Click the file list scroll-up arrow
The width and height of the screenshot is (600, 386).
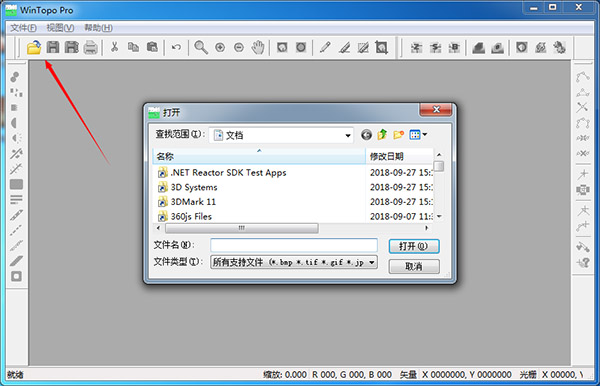coord(439,155)
